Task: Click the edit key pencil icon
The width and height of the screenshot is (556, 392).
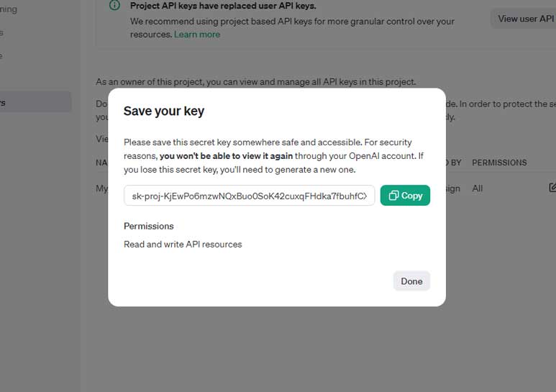Action: click(x=552, y=188)
